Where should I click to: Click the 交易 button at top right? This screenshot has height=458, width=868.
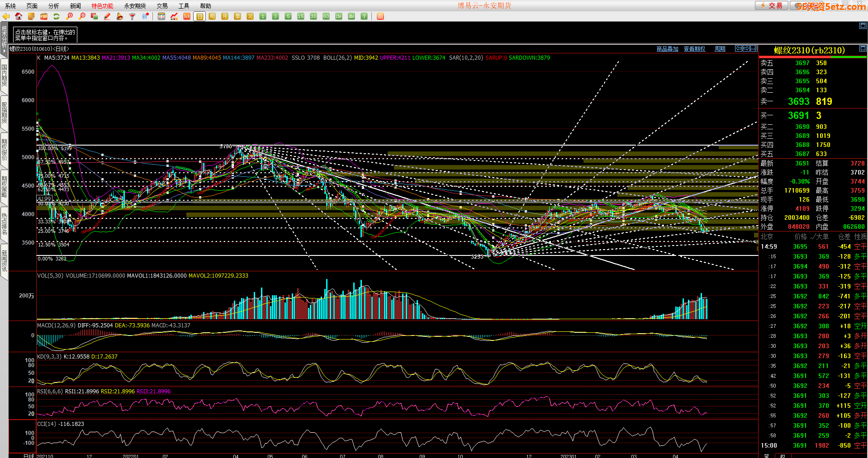tap(772, 5)
